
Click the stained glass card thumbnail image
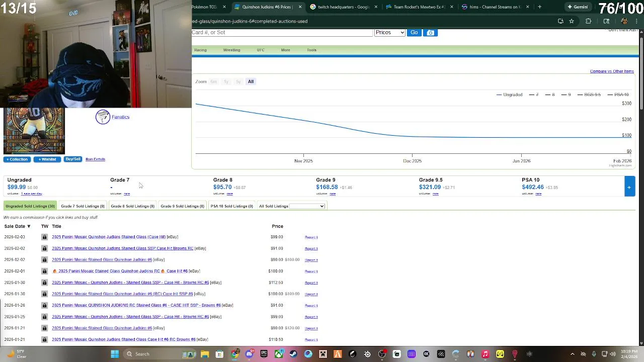point(34,131)
